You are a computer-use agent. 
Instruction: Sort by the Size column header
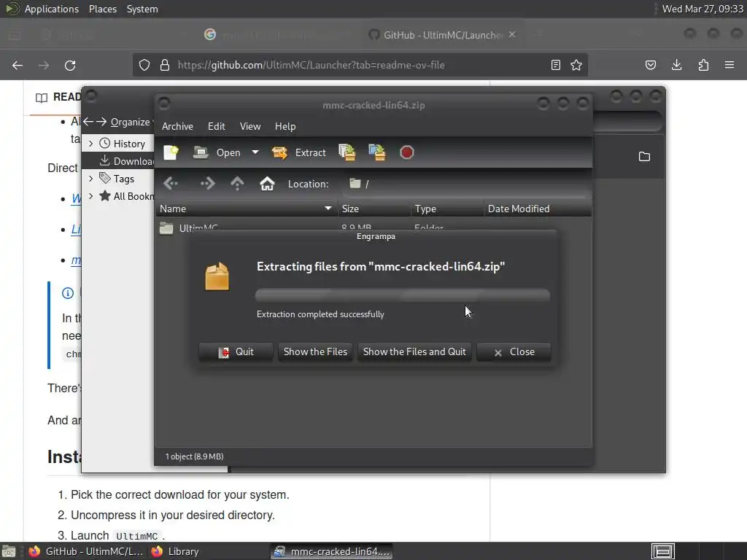(374, 209)
